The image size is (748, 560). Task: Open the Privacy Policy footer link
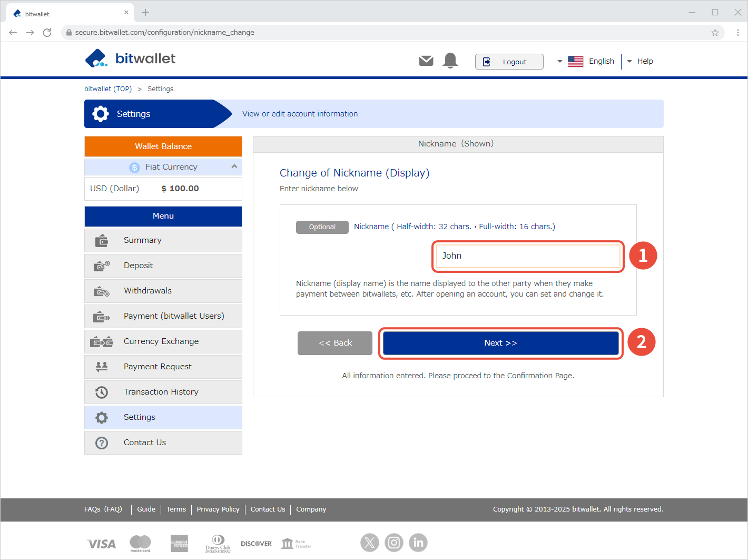218,509
